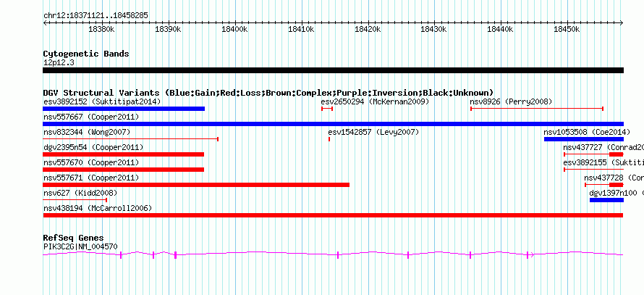
Task: Click the nsv1053508 (Coe2014) label
Action: pyautogui.click(x=587, y=132)
